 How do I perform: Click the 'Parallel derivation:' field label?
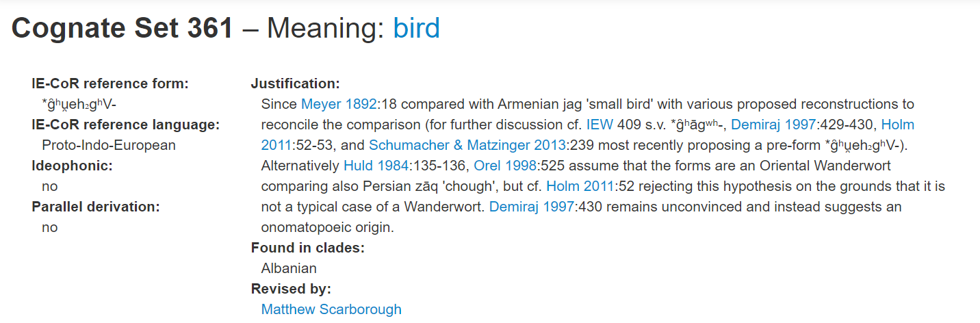96,207
